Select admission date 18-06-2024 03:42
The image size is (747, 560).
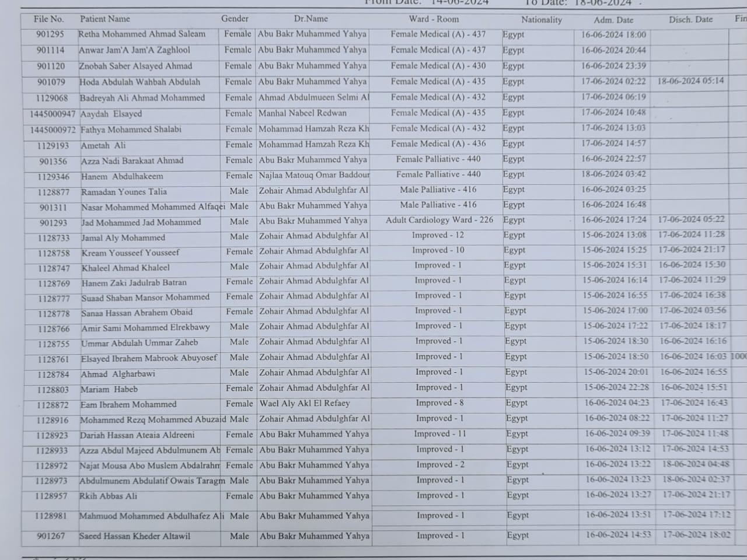click(x=613, y=174)
